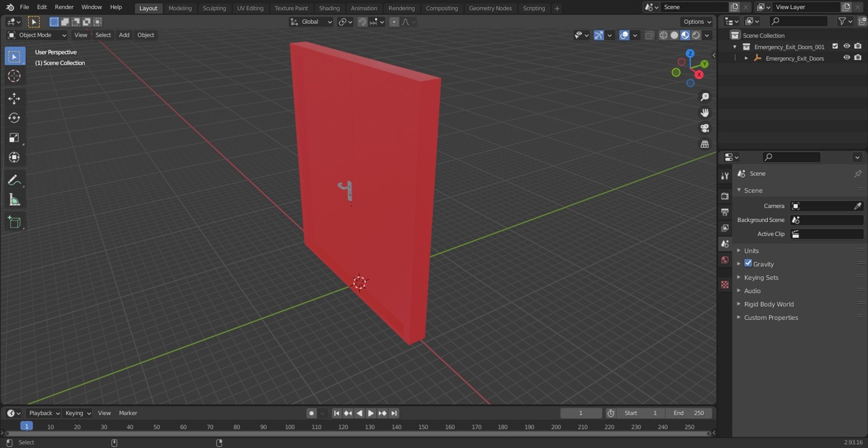Open the viewport Add menu
The height and width of the screenshot is (448, 868).
click(x=124, y=35)
